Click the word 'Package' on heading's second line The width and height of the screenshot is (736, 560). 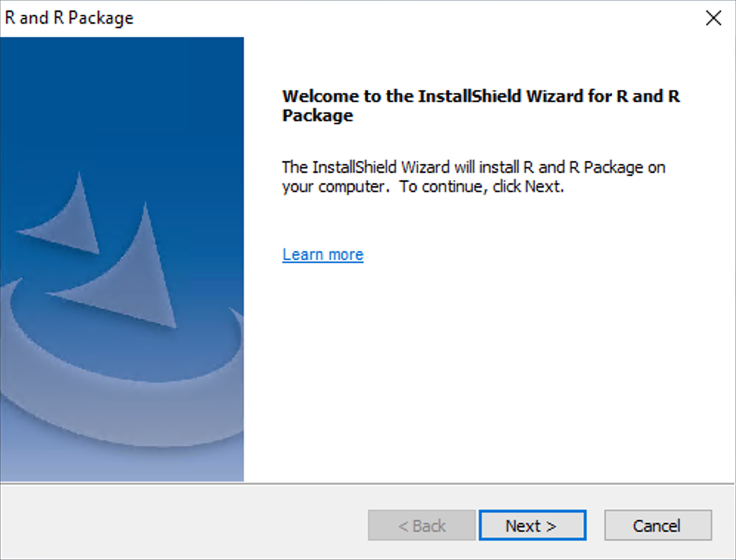click(318, 116)
